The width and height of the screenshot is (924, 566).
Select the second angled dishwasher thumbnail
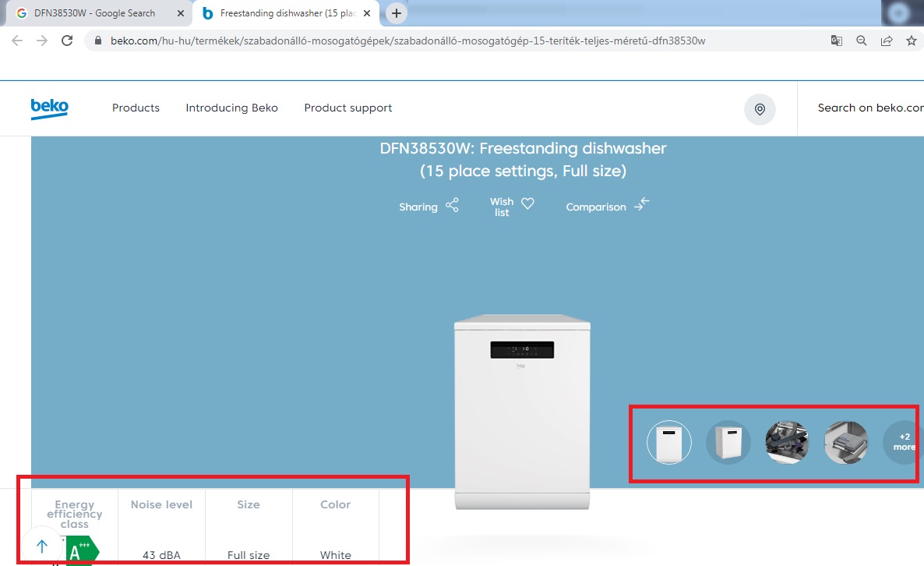pos(728,443)
